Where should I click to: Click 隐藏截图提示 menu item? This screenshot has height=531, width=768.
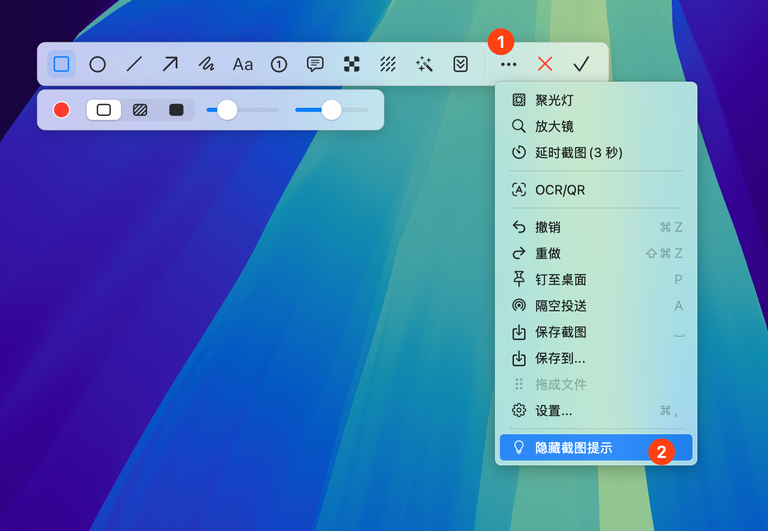click(573, 448)
